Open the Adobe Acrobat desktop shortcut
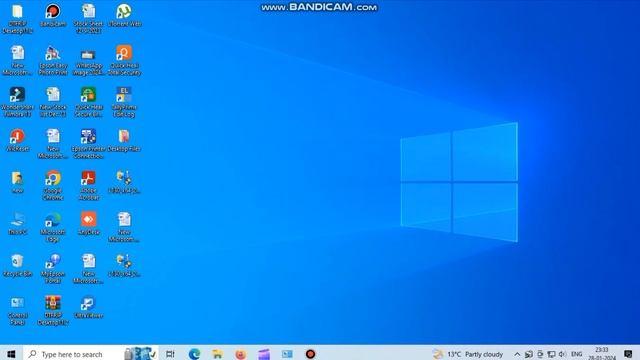640x360 pixels. (x=89, y=185)
